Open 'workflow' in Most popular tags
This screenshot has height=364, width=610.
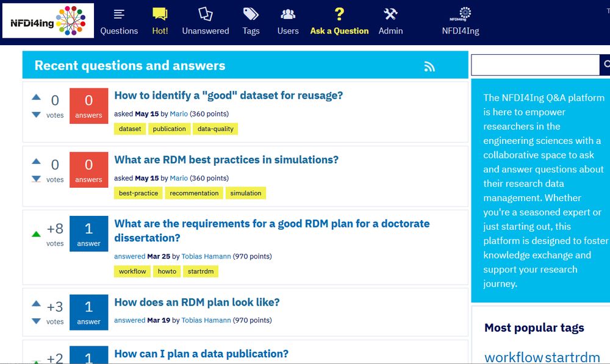(x=514, y=357)
